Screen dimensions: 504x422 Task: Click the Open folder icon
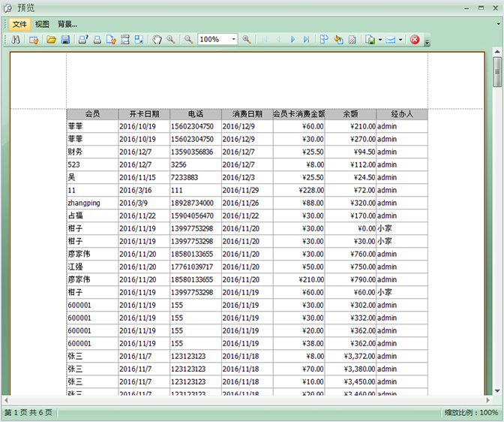coord(52,39)
